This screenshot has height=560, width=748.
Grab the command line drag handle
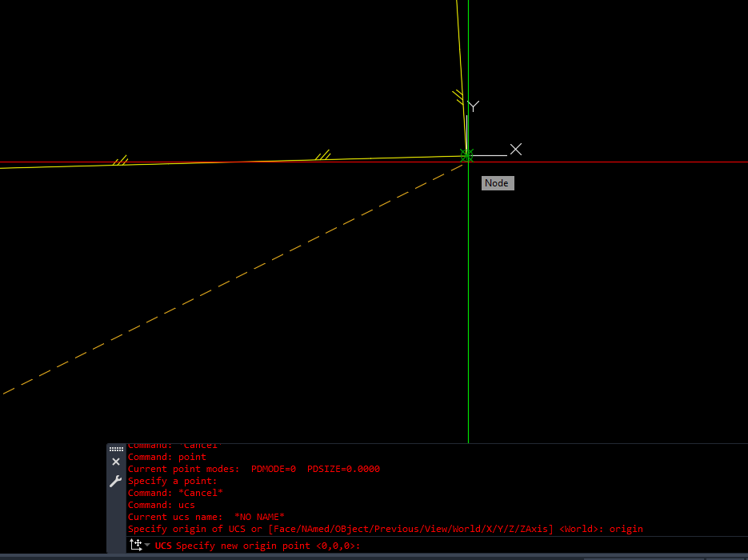coord(116,449)
